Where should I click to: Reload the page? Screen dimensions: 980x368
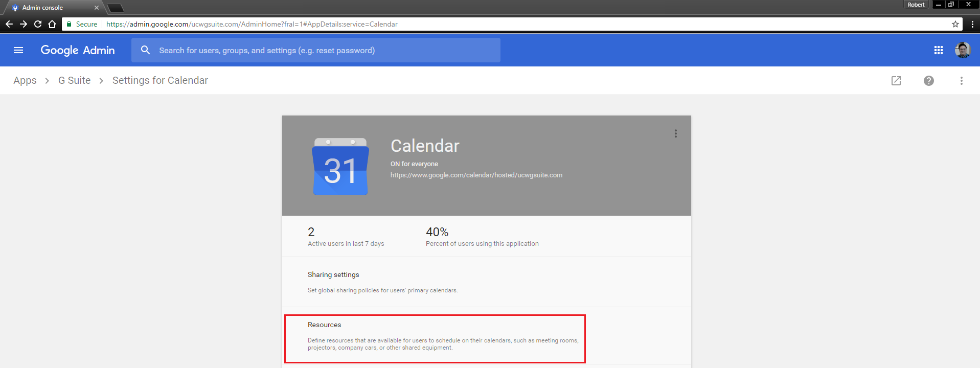(38, 24)
